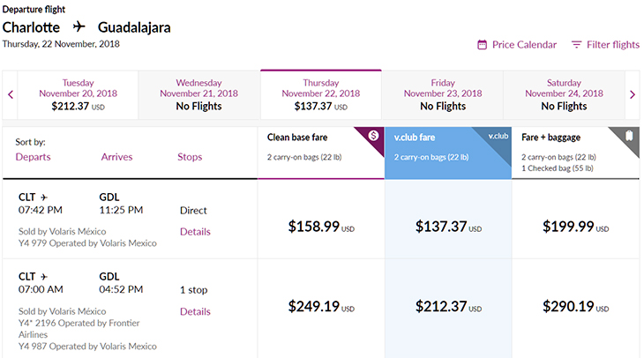Click the Clean base fare dollar icon
The width and height of the screenshot is (644, 358).
(373, 136)
